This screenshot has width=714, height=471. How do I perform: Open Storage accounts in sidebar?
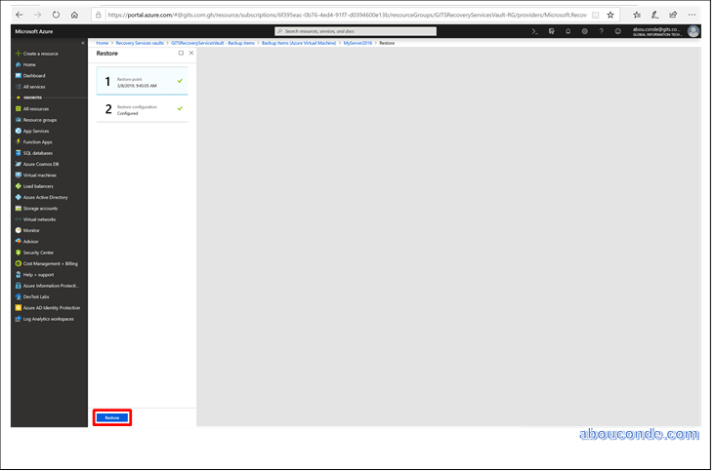(x=38, y=208)
